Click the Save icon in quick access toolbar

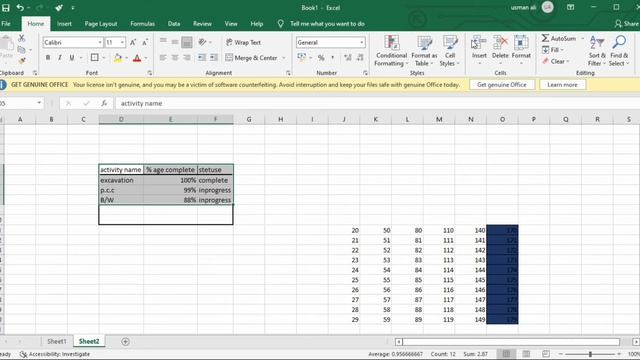pyautogui.click(x=6, y=8)
